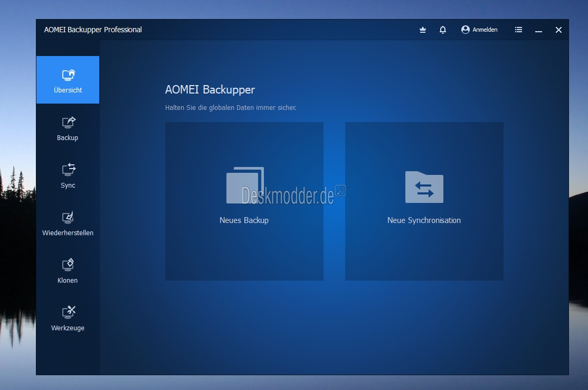Go to Wiederherstellen (restore) section
Viewport: 588px width, 390px height.
[68, 223]
